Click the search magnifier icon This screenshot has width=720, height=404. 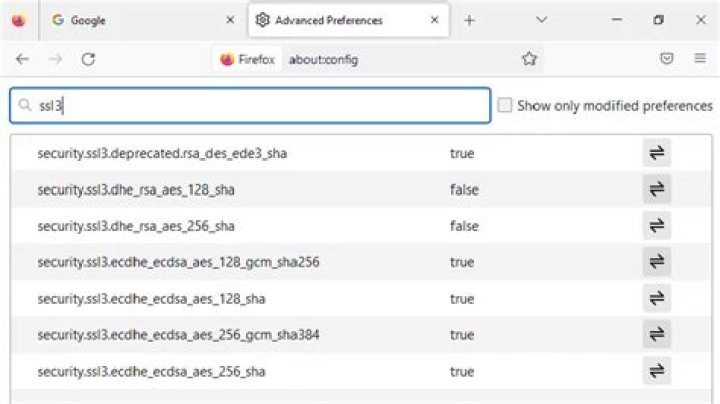click(x=25, y=105)
